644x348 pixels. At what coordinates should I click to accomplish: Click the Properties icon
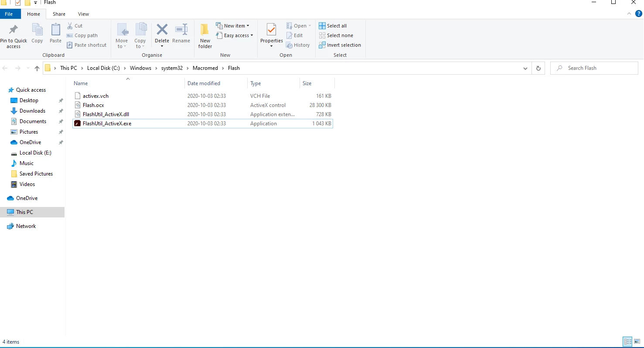[x=271, y=30]
